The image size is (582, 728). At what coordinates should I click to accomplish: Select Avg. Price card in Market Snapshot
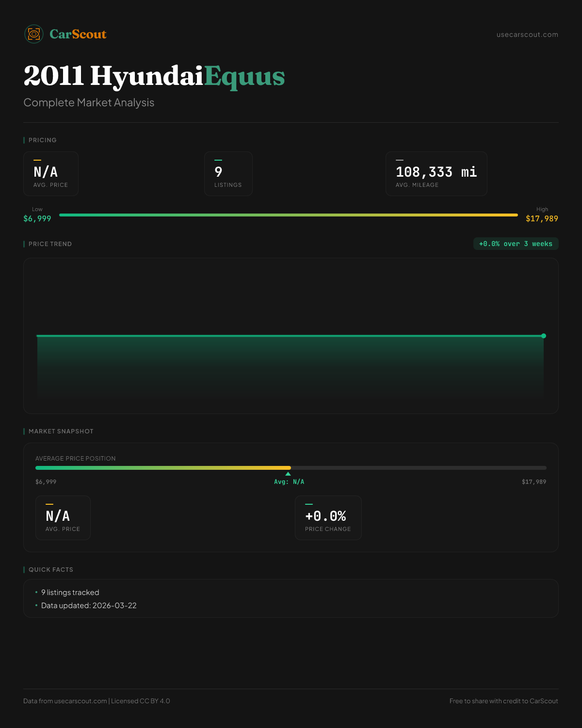(63, 518)
